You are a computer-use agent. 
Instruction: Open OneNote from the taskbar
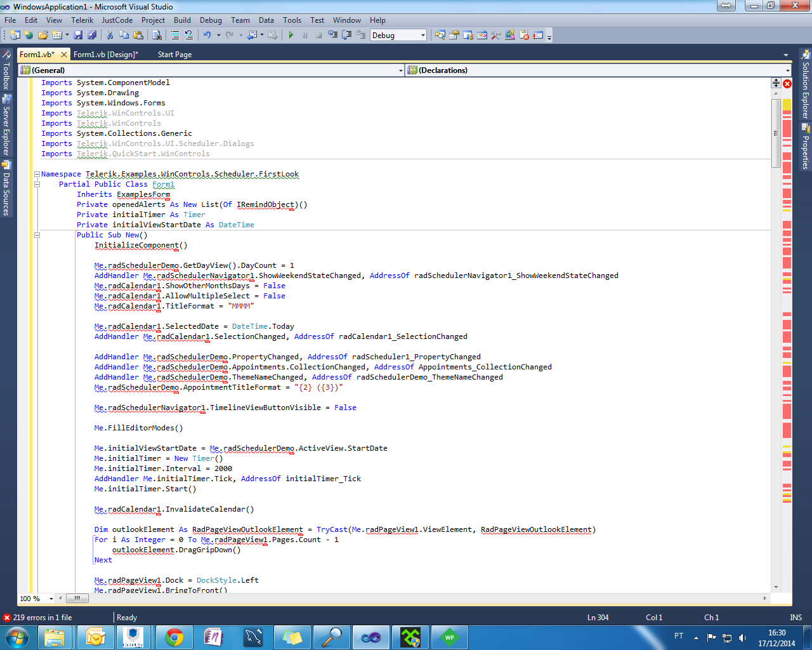click(x=214, y=637)
